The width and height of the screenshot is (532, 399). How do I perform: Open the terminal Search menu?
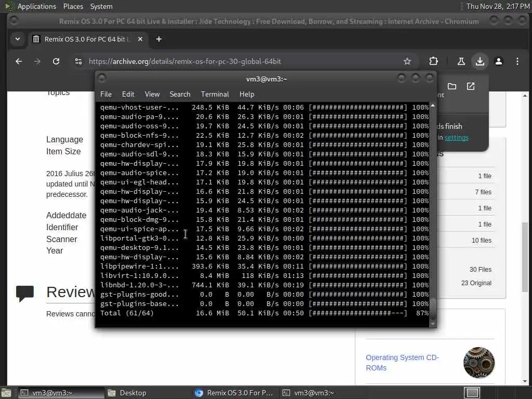(180, 95)
